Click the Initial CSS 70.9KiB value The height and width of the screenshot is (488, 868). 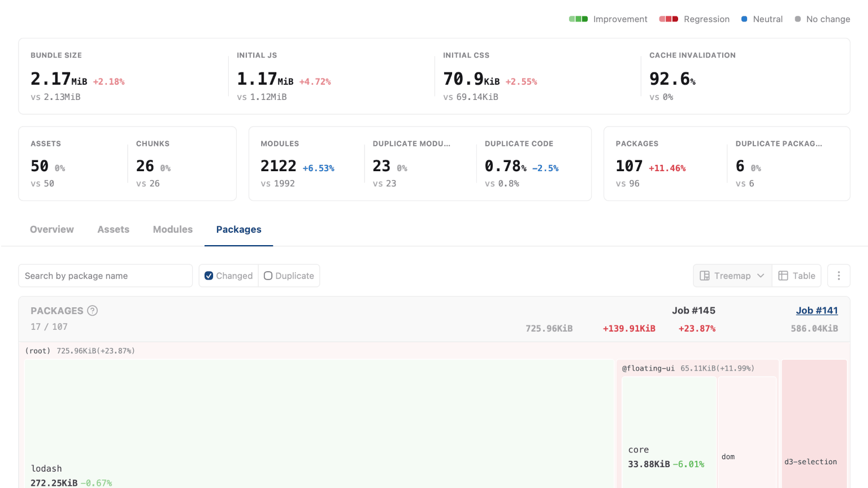point(471,79)
